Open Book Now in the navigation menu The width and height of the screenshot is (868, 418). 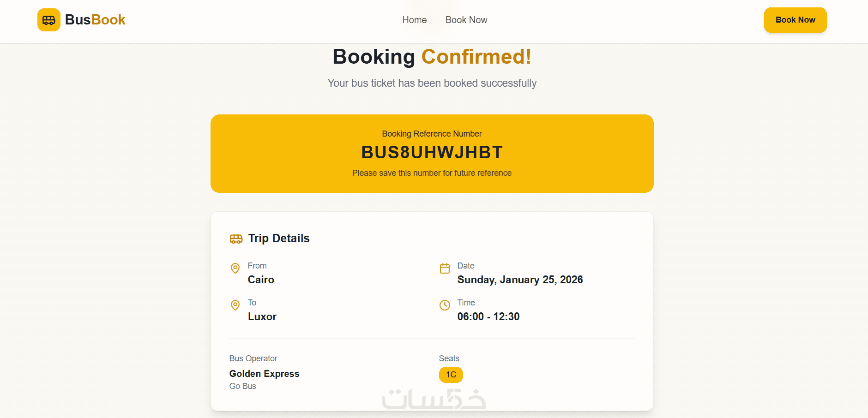coord(466,20)
